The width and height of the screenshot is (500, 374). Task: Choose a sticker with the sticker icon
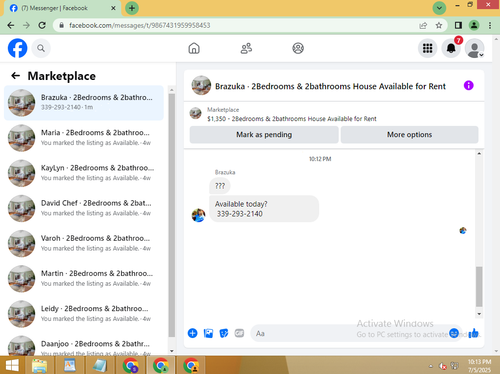pos(224,333)
